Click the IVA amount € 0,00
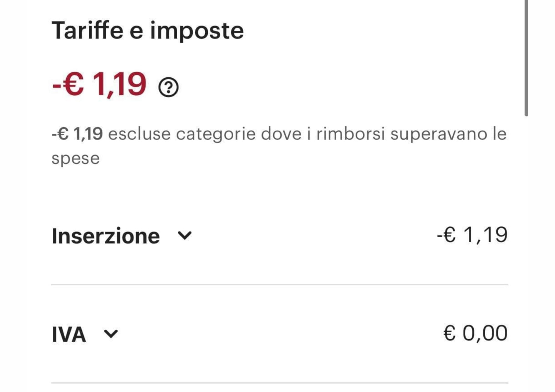Viewport: 555px width, 392px height. click(475, 333)
